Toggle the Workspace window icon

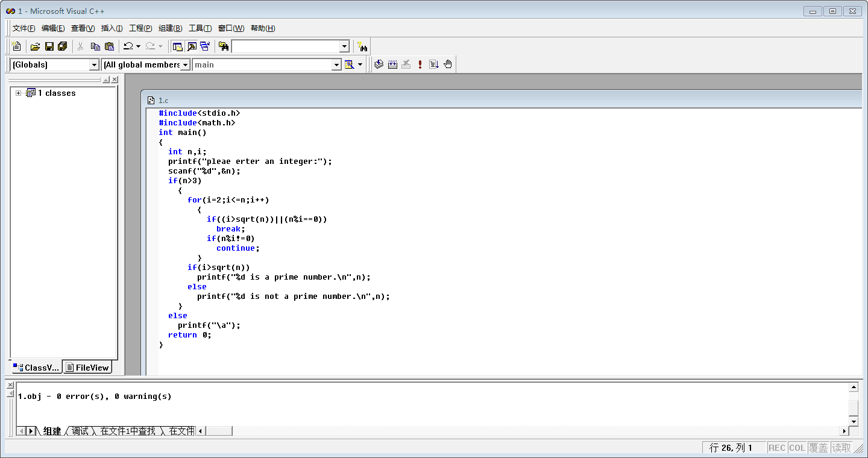[178, 46]
